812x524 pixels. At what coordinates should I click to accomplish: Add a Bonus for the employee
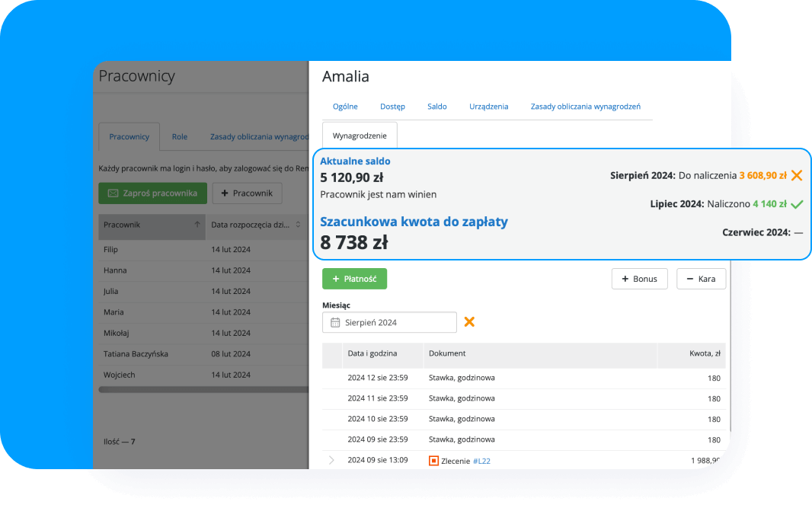(x=639, y=279)
